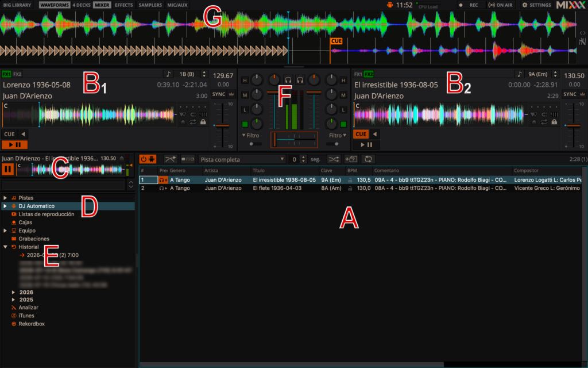
Task: Click the REC record button
Action: coord(470,5)
